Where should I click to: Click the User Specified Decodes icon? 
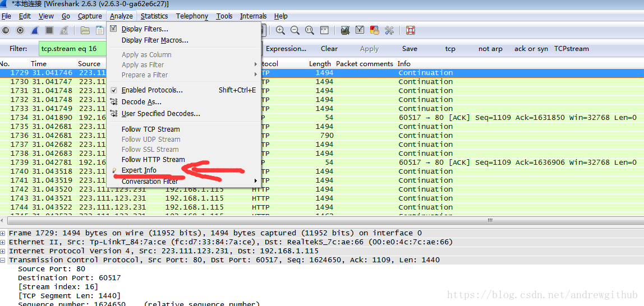pyautogui.click(x=114, y=114)
